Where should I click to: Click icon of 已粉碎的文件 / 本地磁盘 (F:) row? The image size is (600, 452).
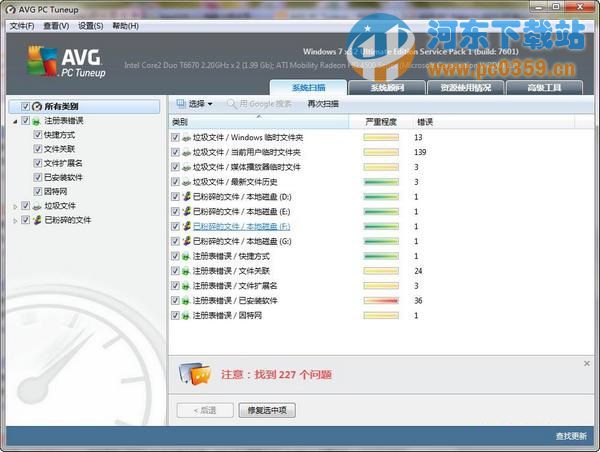point(186,227)
